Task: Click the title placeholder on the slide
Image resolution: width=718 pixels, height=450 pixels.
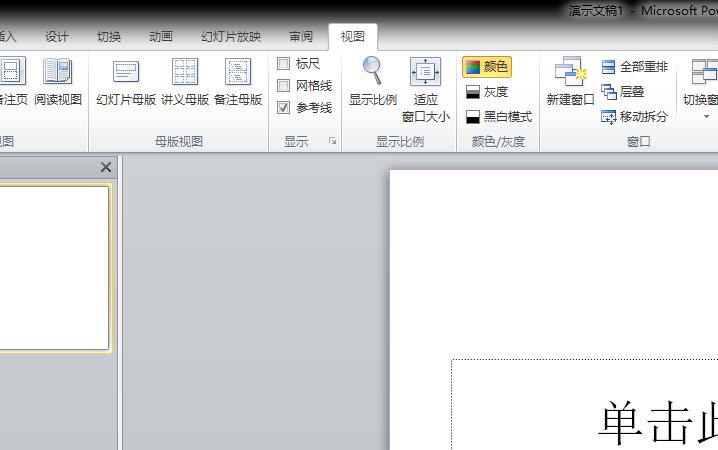Action: tap(584, 405)
